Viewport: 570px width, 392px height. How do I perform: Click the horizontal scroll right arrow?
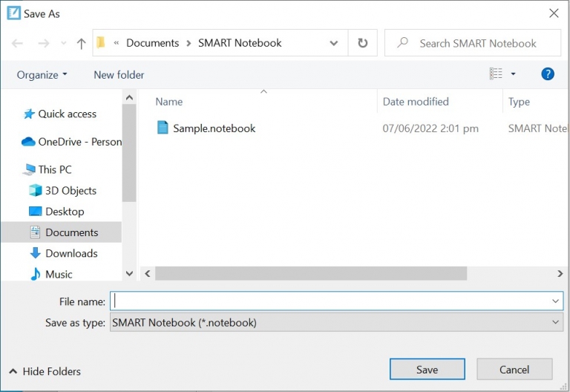coord(560,273)
